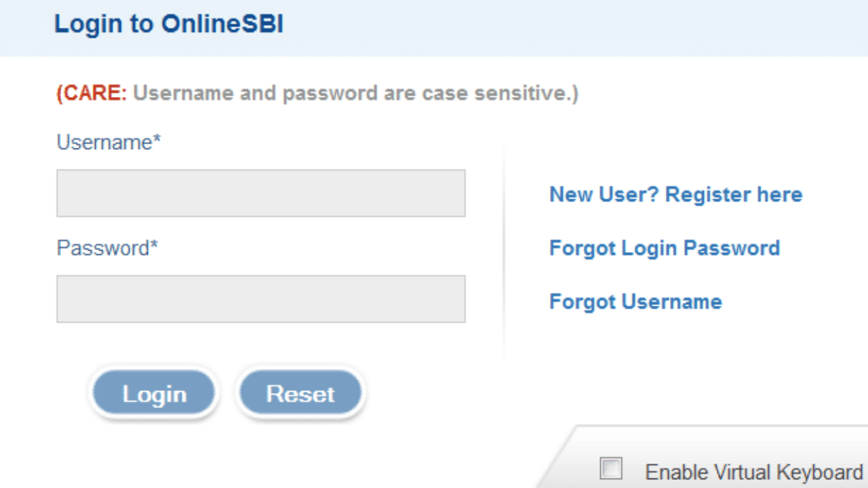The height and width of the screenshot is (488, 868).
Task: Click the red CARE: warning word
Action: tap(92, 93)
